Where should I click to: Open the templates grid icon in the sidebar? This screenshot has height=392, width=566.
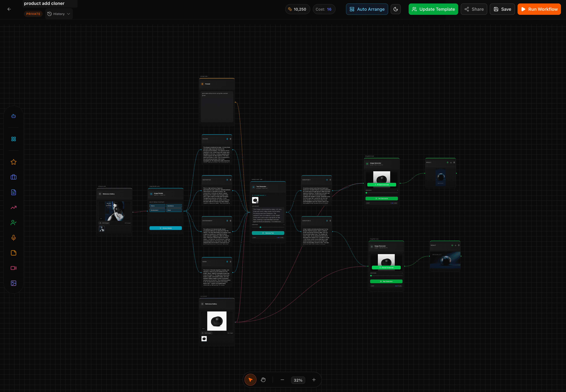tap(13, 139)
